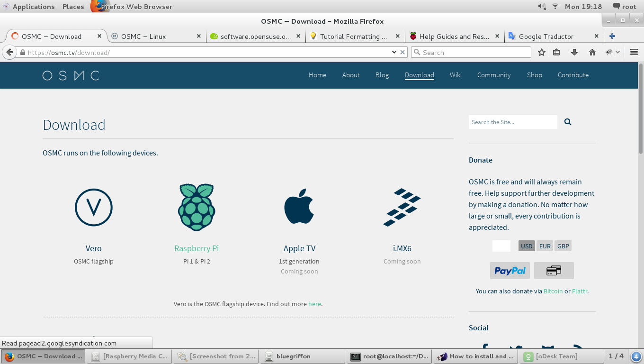Screen dimensions: 644x364
Task: Click the Raspberry Pi text link
Action: tap(197, 248)
